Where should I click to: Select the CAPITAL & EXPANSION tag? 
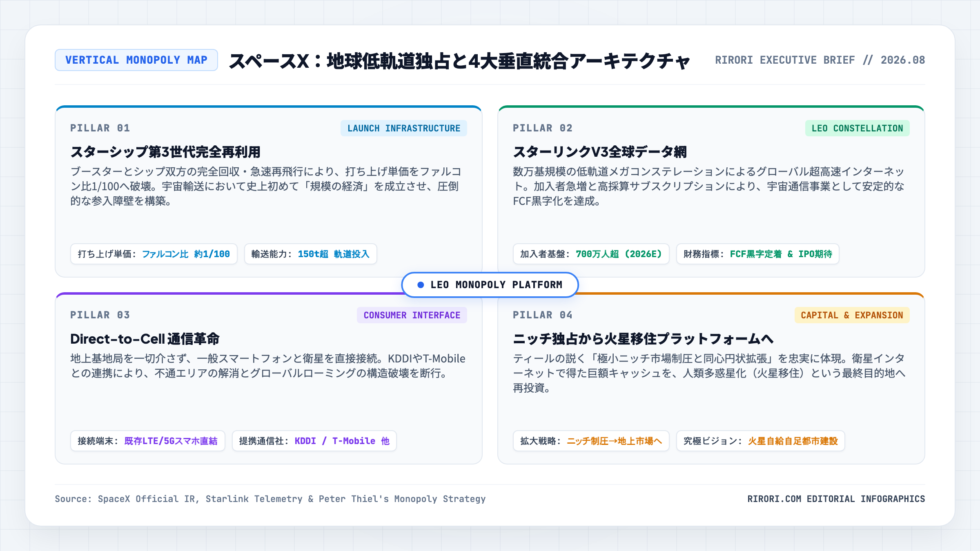[852, 315]
